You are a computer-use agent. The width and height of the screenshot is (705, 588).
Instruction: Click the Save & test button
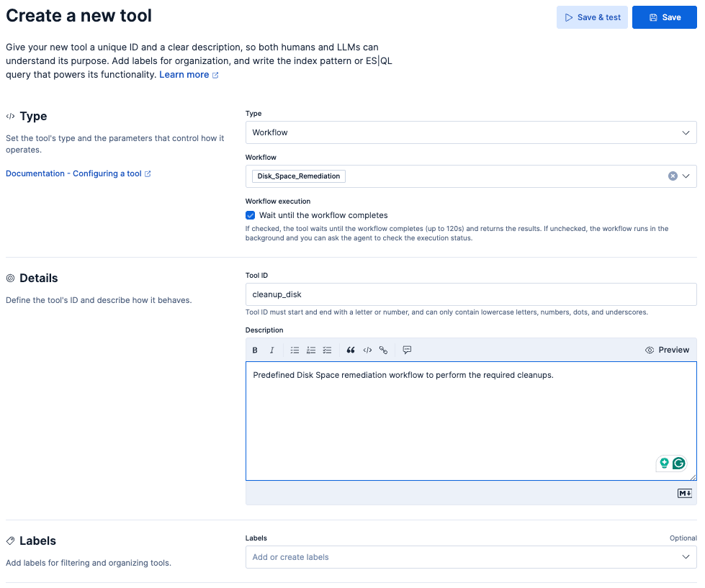592,17
